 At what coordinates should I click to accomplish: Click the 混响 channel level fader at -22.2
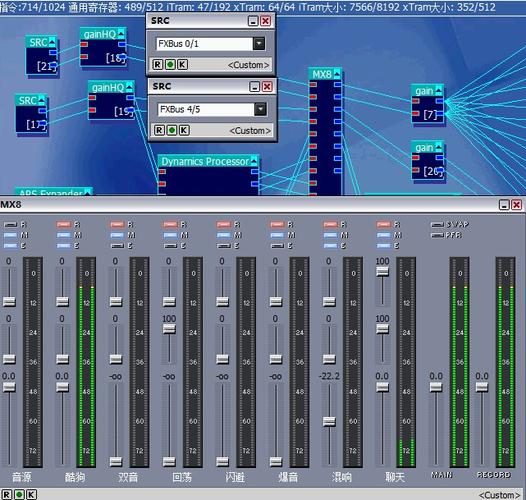click(x=329, y=421)
